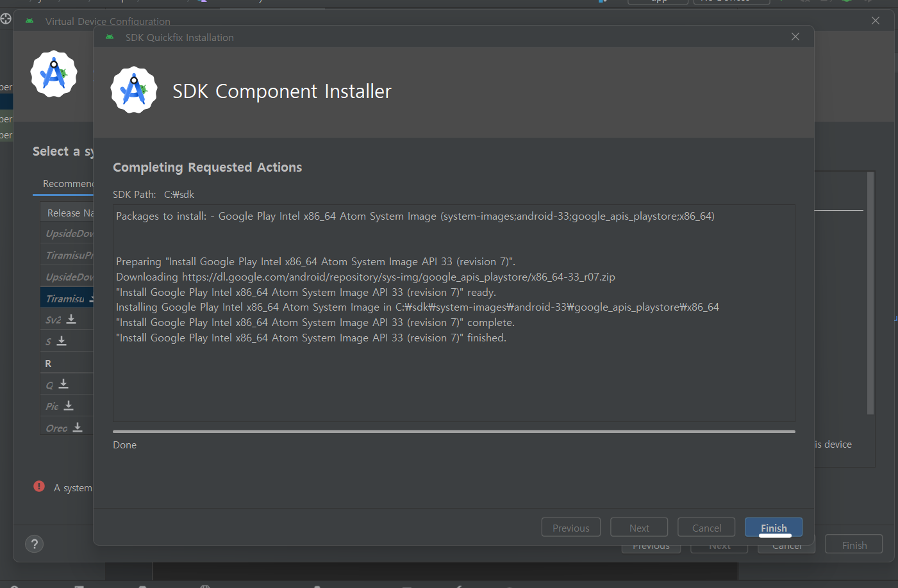Click the Next button in SDK installer
Viewport: 898px width, 588px height.
pos(639,527)
